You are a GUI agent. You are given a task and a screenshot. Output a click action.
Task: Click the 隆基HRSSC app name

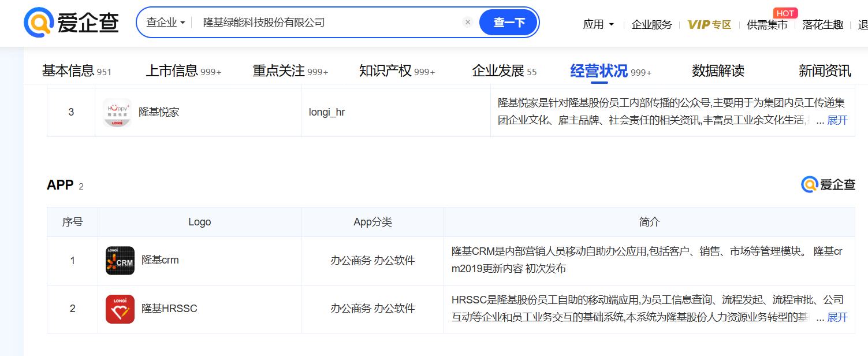coord(169,309)
